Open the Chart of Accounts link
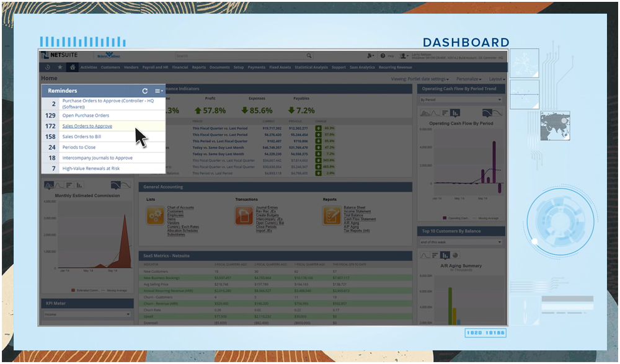Screen dimensions: 620x364 (180, 207)
